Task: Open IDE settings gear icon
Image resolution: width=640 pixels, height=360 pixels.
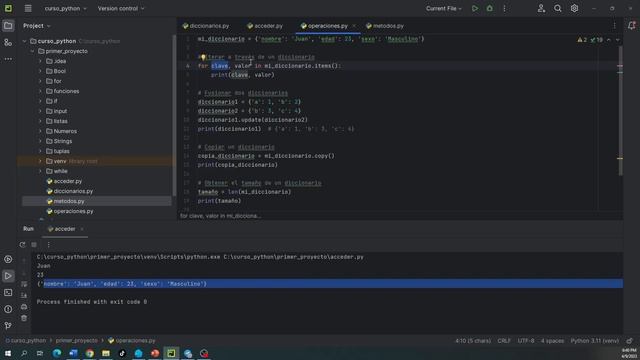Action: [x=574, y=9]
